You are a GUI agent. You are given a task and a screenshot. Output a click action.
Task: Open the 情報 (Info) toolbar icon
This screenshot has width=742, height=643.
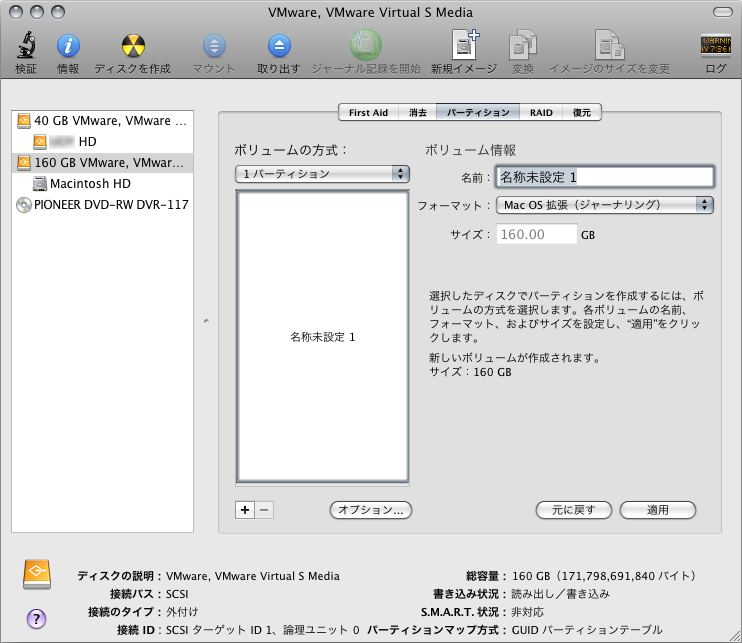tap(68, 46)
